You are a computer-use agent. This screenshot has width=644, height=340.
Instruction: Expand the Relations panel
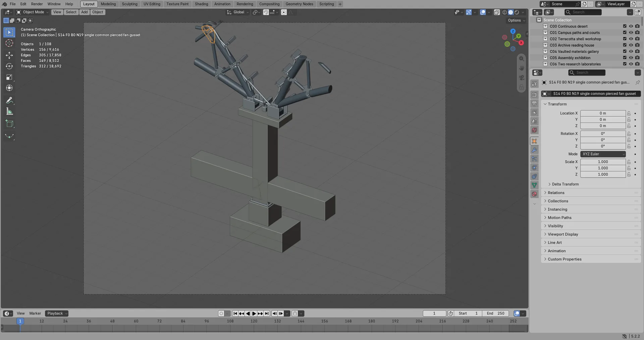(x=591, y=193)
